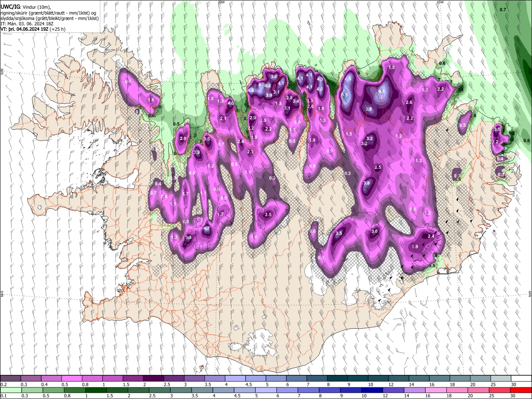Pick the deep blue rain swatch, 10 to 12
This screenshot has height=399, width=532.
372,390
